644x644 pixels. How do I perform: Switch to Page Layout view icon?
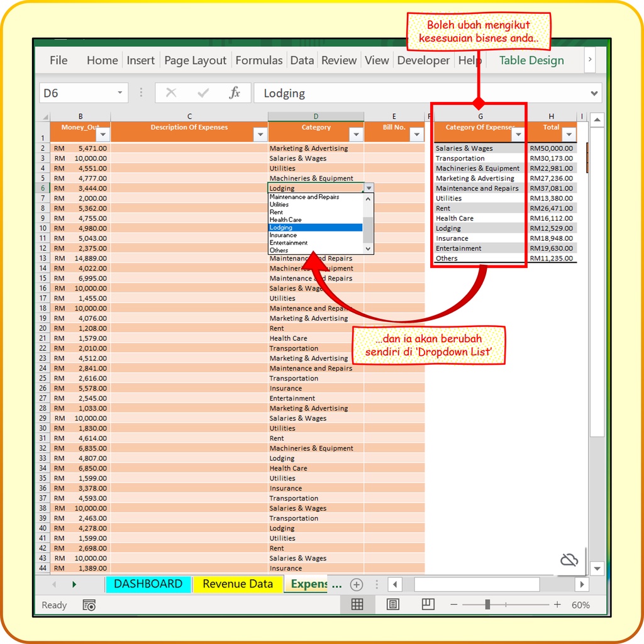(x=393, y=604)
